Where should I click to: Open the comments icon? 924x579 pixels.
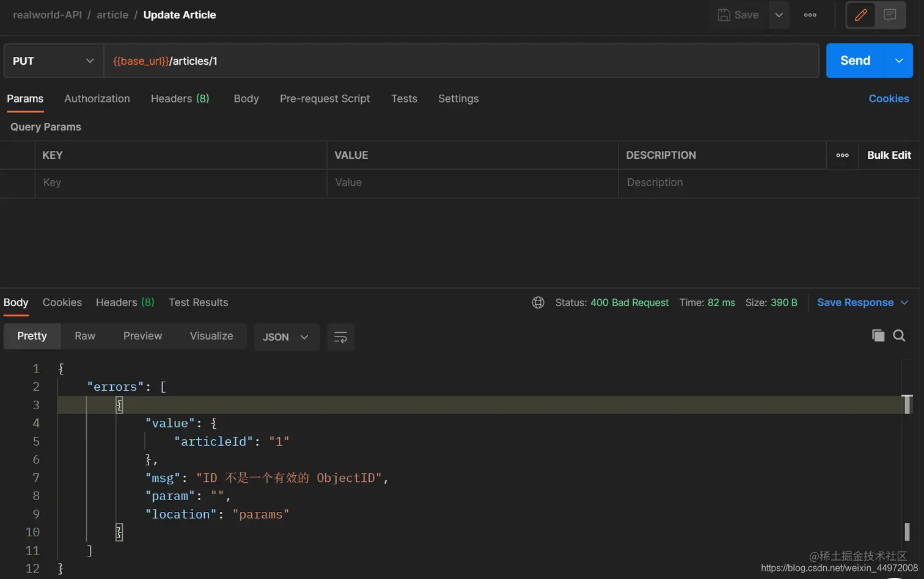(x=890, y=15)
